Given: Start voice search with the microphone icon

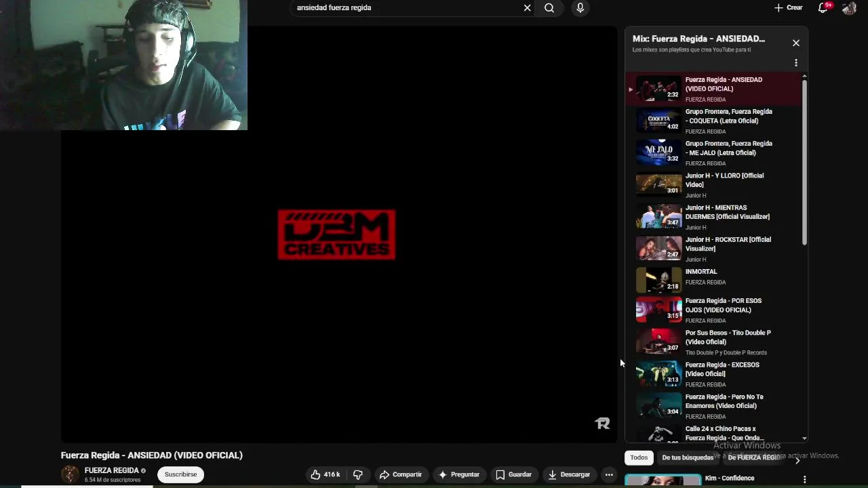Looking at the screenshot, I should click(580, 8).
